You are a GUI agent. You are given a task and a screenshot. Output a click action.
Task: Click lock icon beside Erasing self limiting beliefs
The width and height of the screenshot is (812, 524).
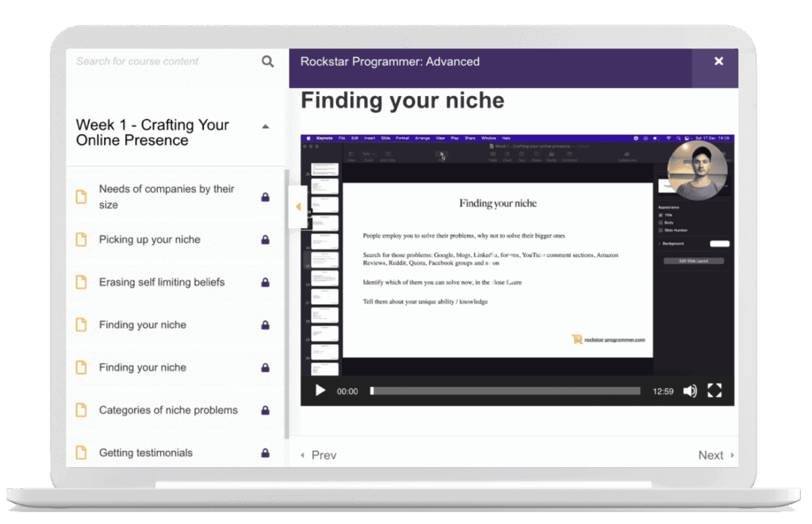coord(266,282)
